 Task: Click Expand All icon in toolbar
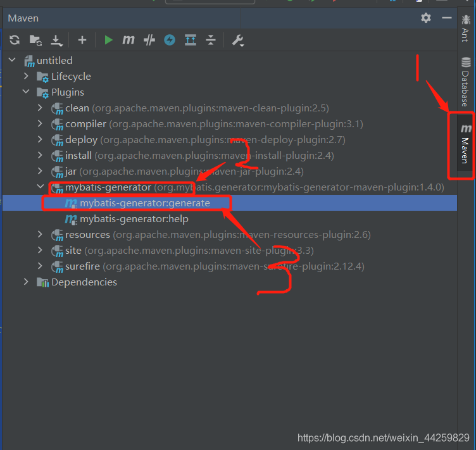pos(191,40)
